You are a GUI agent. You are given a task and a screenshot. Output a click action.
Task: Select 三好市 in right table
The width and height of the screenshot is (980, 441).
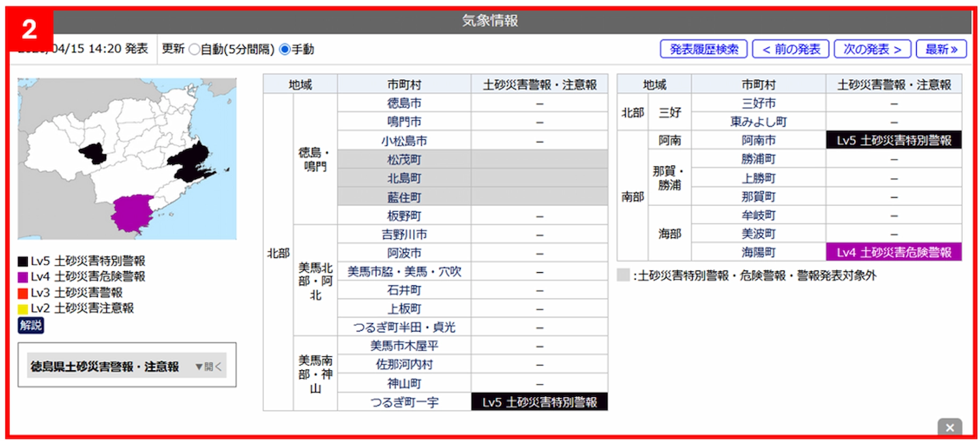click(x=759, y=103)
